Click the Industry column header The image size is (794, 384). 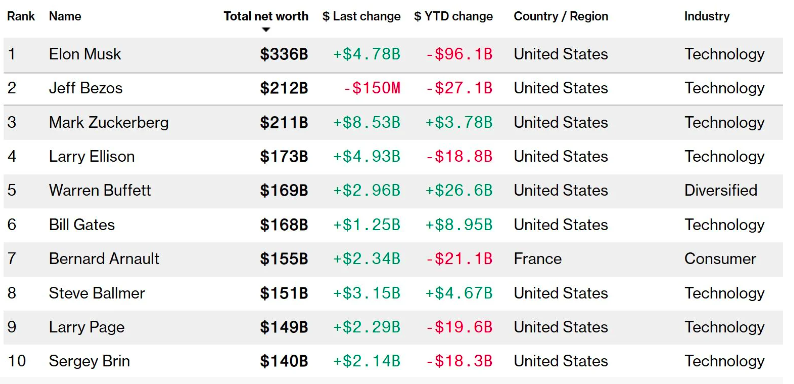click(x=707, y=16)
